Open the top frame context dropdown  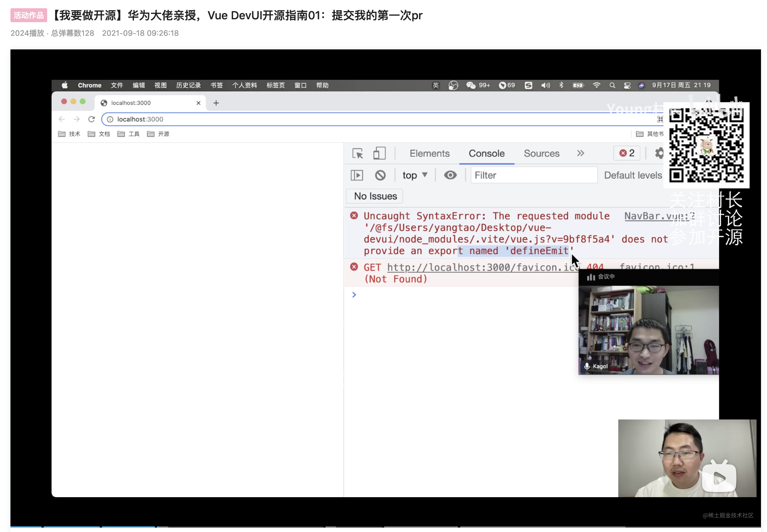[414, 175]
